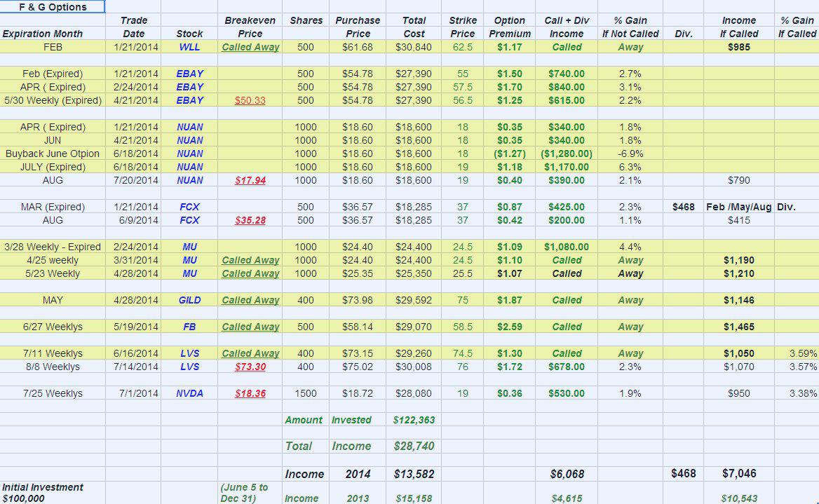Screen dimensions: 819x504
Task: Click the Strike Price column header
Action: tap(463, 27)
